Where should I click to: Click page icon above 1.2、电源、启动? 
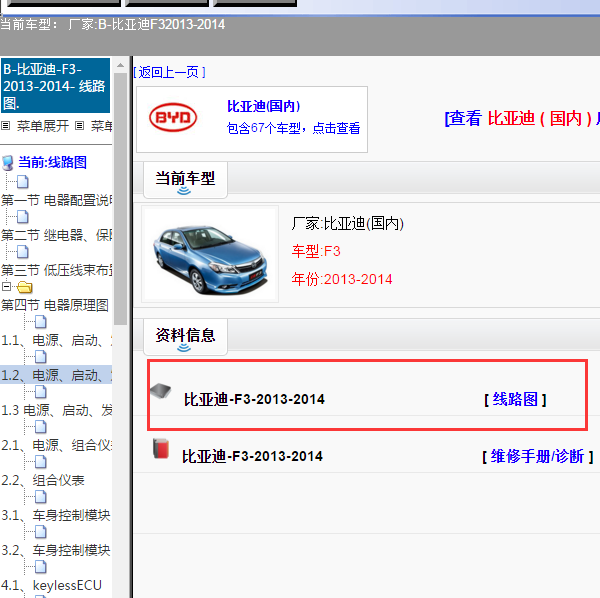pos(41,357)
